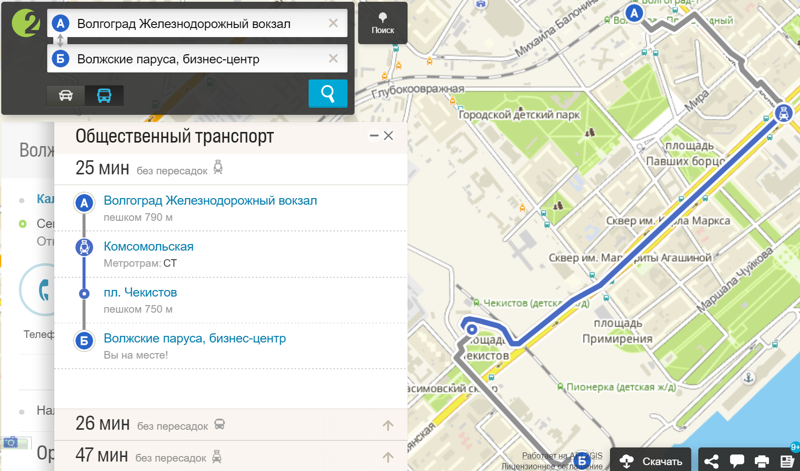This screenshot has height=471, width=800.
Task: Open Волжские паруса, бизнес-центр link in route
Action: click(x=194, y=338)
